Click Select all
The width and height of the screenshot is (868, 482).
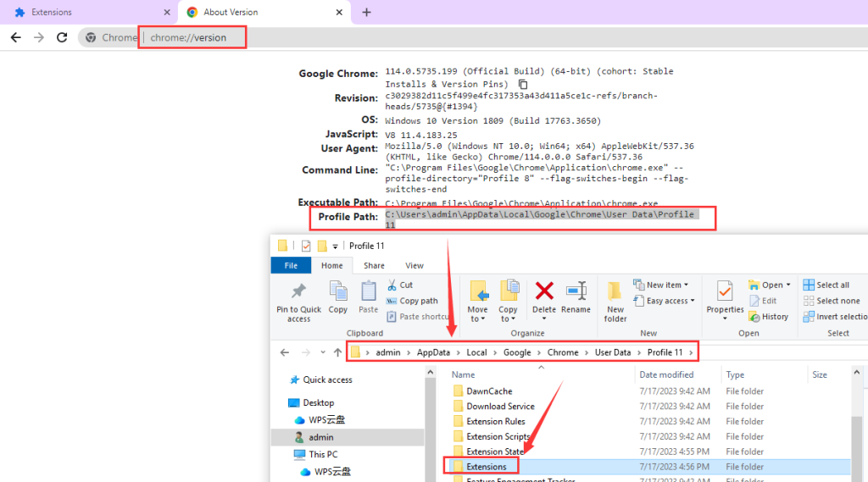tap(826, 285)
